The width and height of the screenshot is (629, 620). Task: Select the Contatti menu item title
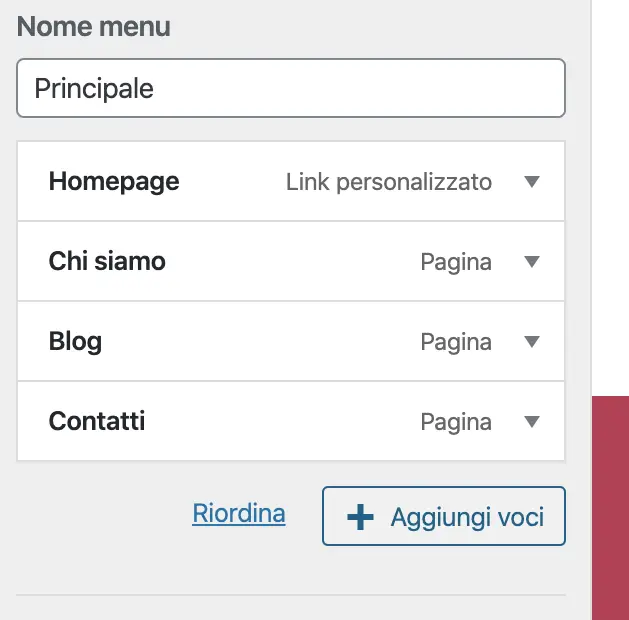point(97,422)
